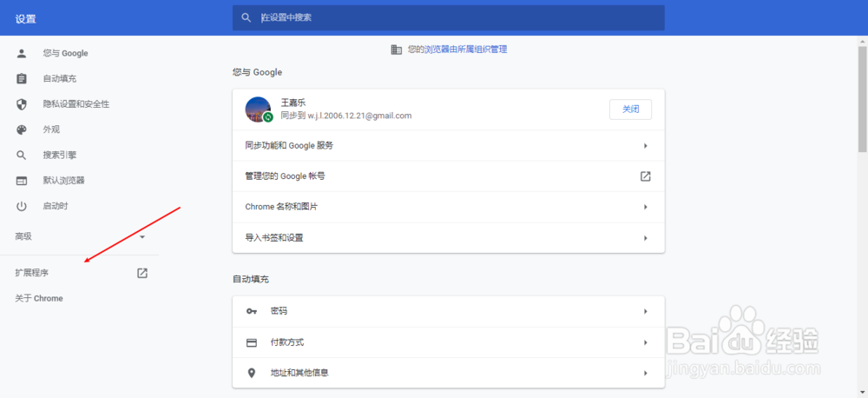Open 同步功能和 Google 服务 arrow
Viewport: 868px width, 398px height.
[646, 146]
